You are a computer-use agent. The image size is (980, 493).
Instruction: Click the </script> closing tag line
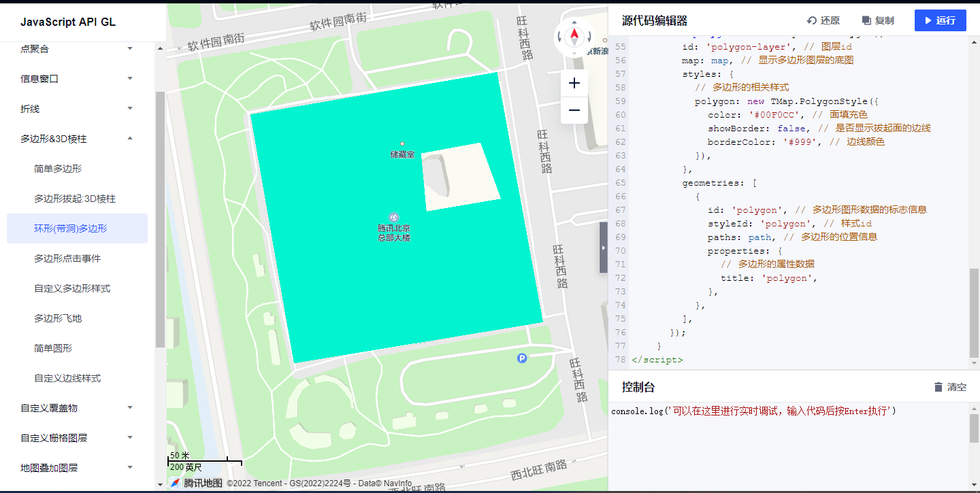pyautogui.click(x=657, y=360)
